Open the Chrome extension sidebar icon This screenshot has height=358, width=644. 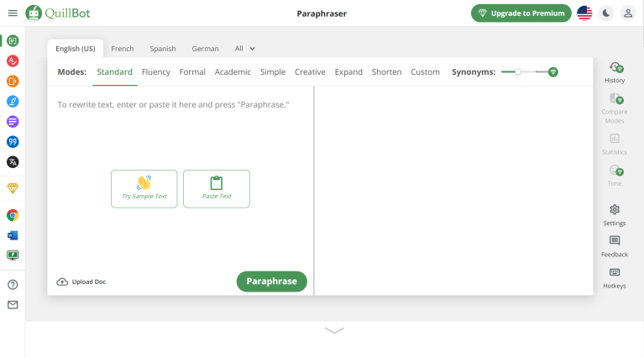[13, 215]
